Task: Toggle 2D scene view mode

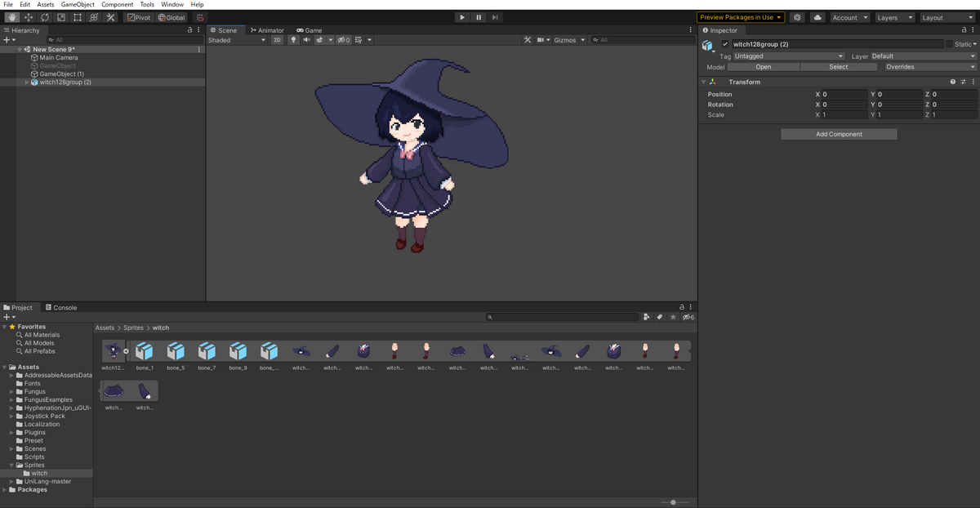Action: point(277,40)
